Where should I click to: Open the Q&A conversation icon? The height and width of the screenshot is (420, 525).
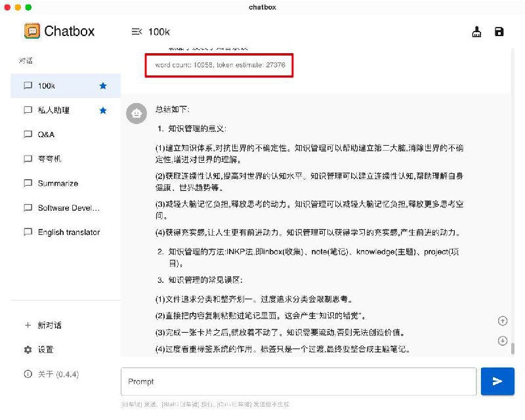pyautogui.click(x=27, y=135)
